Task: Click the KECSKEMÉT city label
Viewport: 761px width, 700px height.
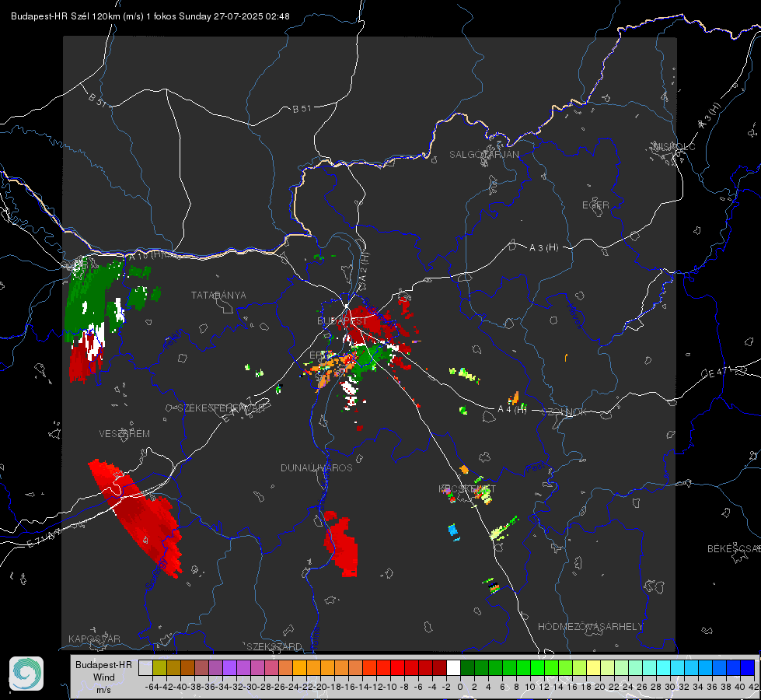Action: click(467, 488)
